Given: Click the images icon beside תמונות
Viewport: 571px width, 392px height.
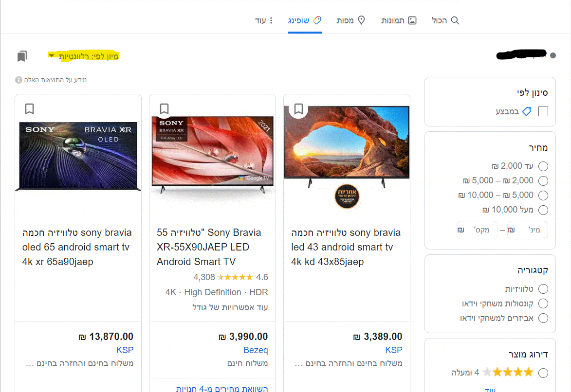Looking at the screenshot, I should coord(412,20).
